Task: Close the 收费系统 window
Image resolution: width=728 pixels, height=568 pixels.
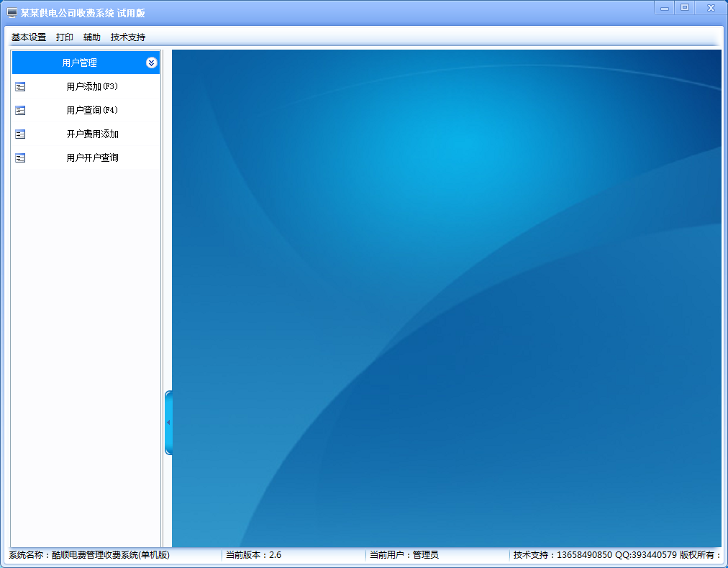Action: coord(710,8)
